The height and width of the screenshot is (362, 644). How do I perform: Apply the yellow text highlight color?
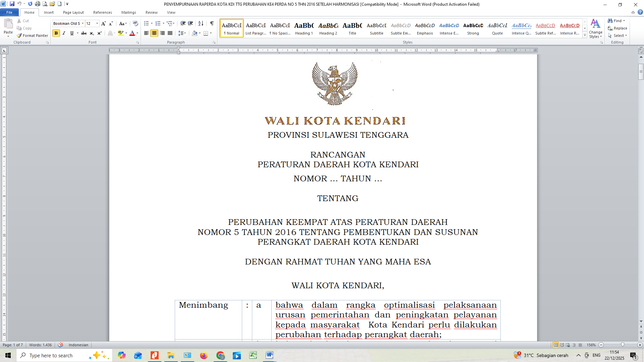(120, 33)
